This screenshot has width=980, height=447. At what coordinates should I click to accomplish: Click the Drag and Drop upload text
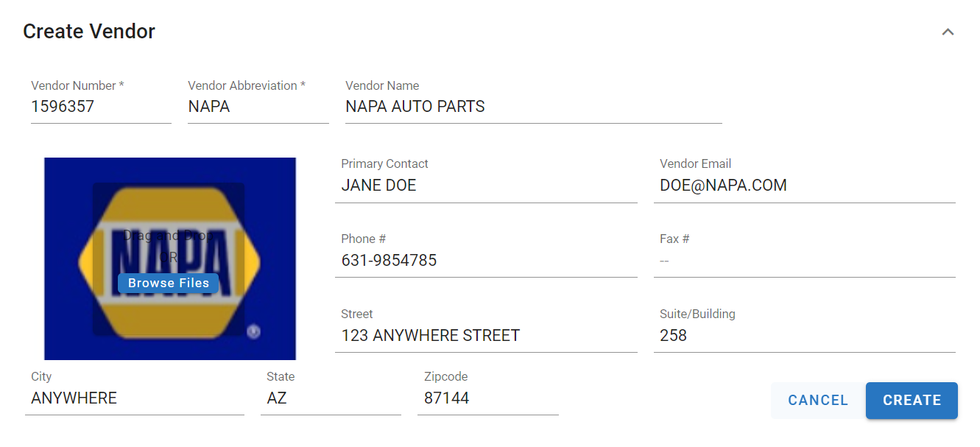[168, 236]
